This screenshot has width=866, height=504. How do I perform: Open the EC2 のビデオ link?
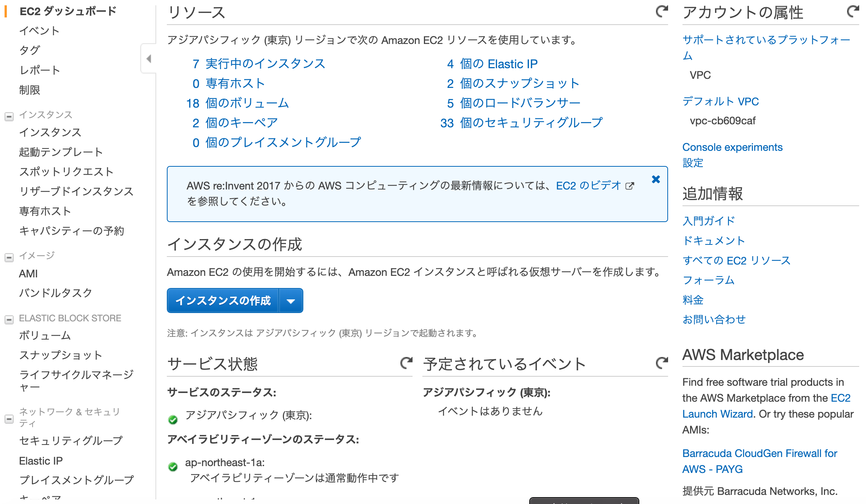click(588, 186)
